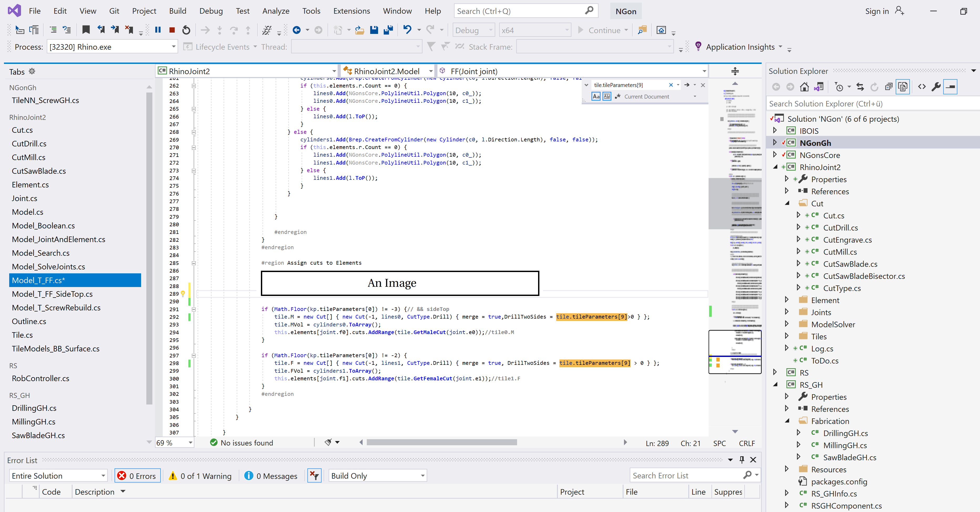Expand the NGonsCore project node

coord(775,155)
